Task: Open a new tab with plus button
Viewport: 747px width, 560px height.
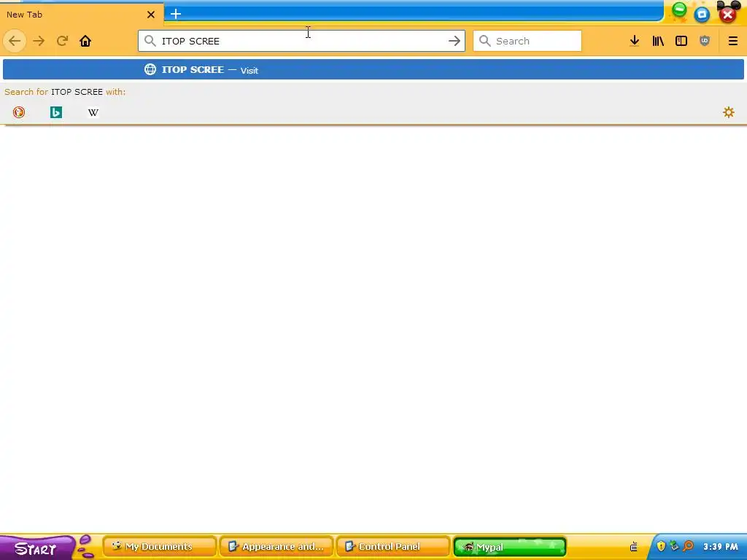Action: (x=176, y=14)
